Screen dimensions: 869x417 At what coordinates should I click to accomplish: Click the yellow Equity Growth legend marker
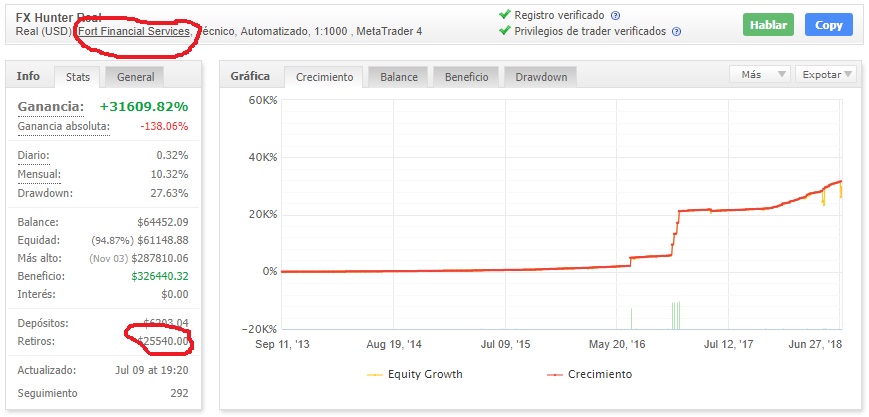tap(376, 374)
